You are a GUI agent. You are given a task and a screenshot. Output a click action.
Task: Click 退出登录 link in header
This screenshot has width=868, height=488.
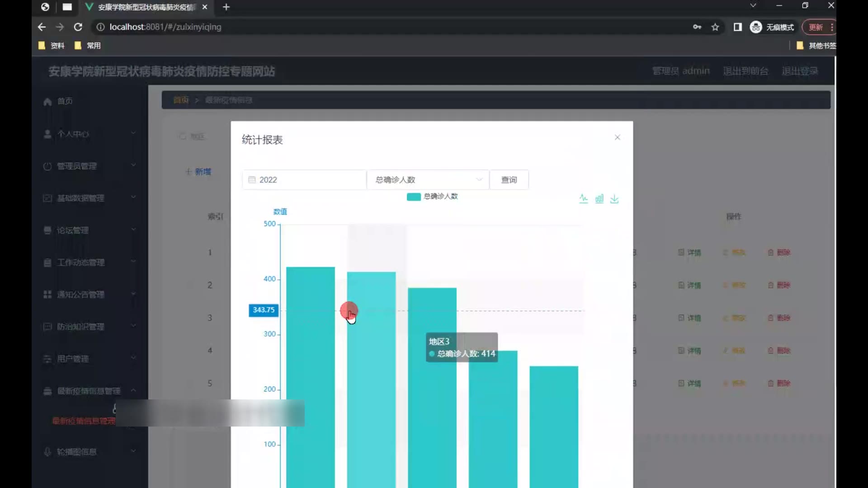tap(799, 71)
